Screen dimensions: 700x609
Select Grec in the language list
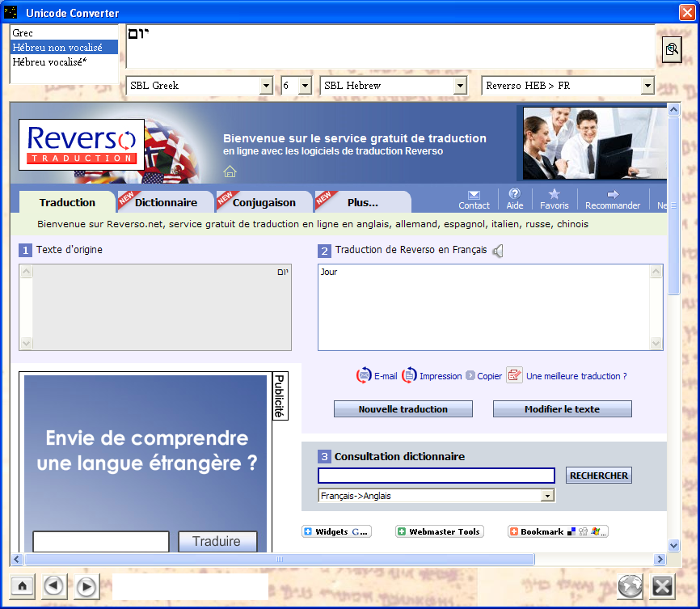(64, 32)
